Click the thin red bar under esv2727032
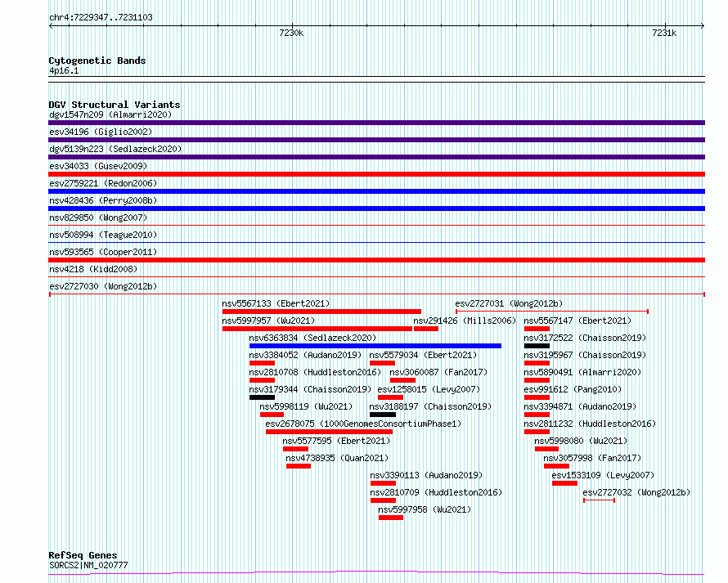 (x=599, y=500)
